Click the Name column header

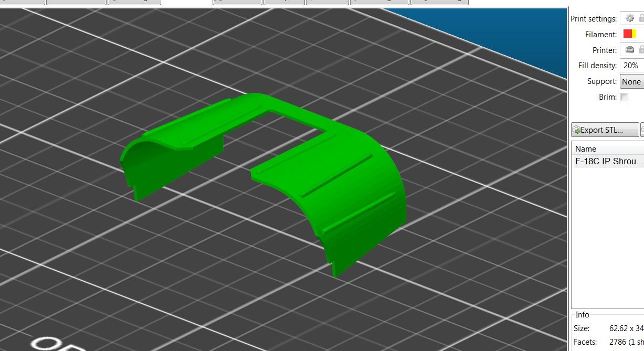click(x=608, y=148)
